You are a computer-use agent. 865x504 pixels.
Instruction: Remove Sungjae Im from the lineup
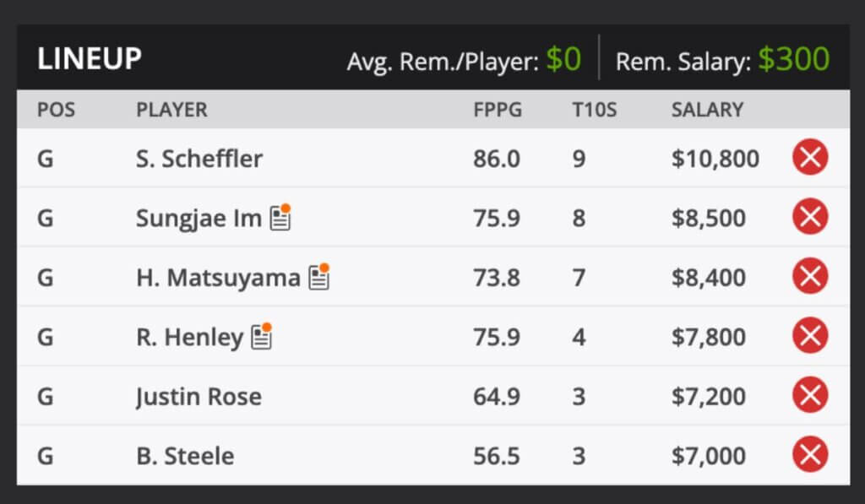click(811, 217)
